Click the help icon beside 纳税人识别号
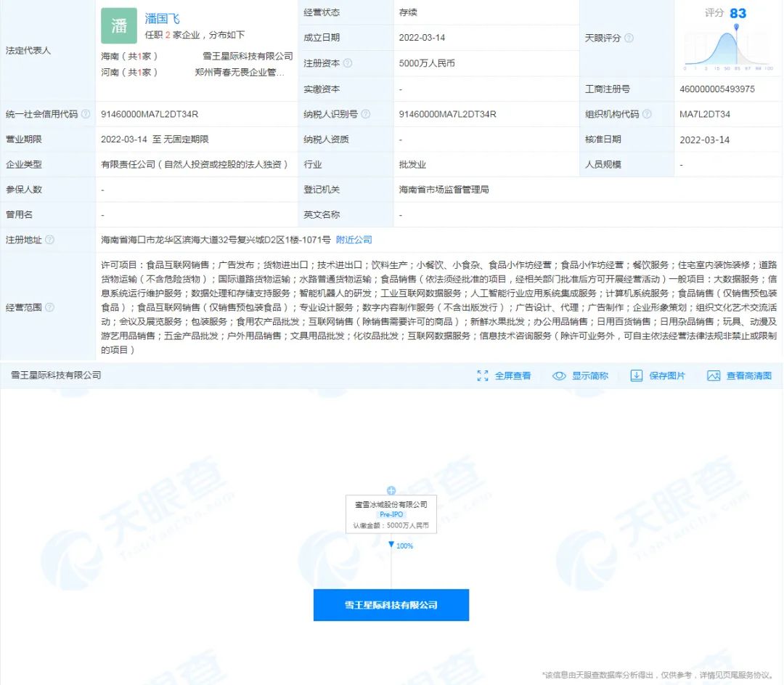The height and width of the screenshot is (685, 784). point(365,114)
